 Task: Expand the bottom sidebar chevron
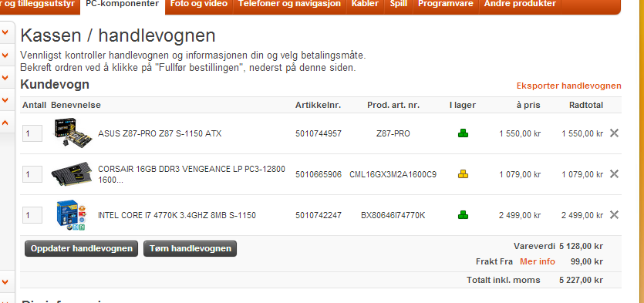click(5, 282)
